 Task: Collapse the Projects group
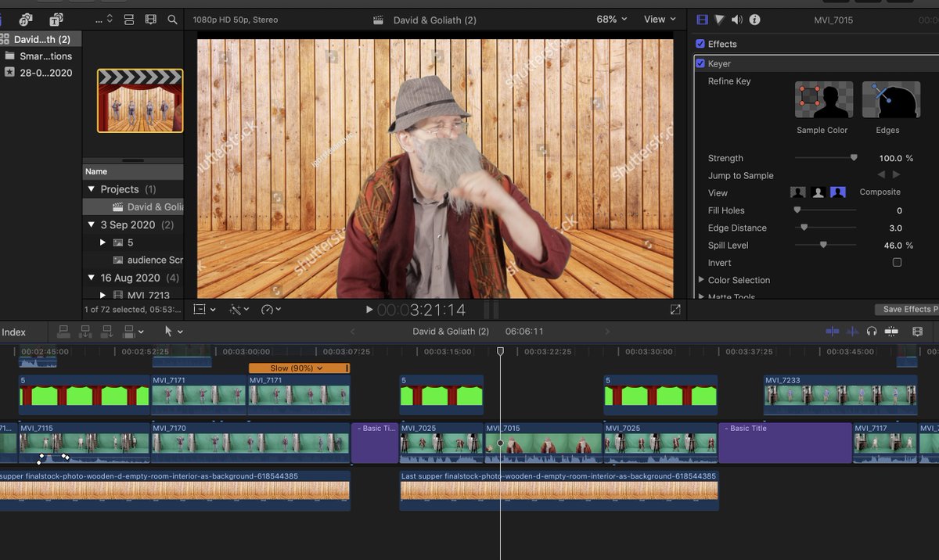point(92,189)
